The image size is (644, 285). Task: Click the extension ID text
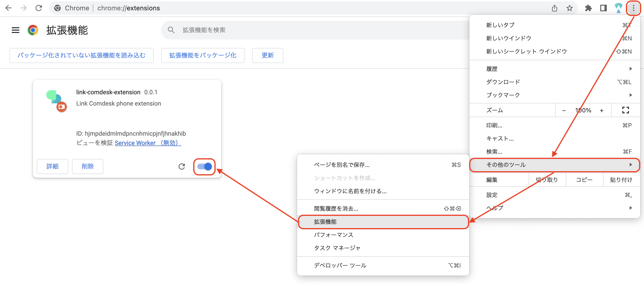click(131, 134)
